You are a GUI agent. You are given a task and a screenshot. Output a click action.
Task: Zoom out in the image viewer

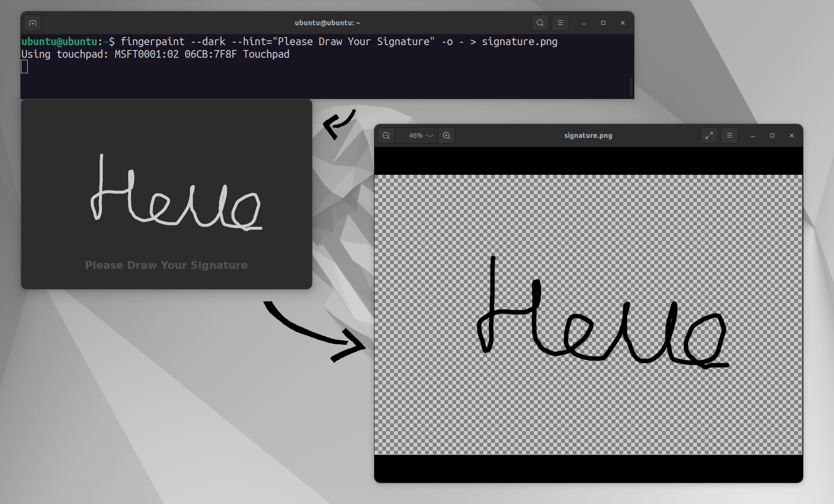[386, 135]
